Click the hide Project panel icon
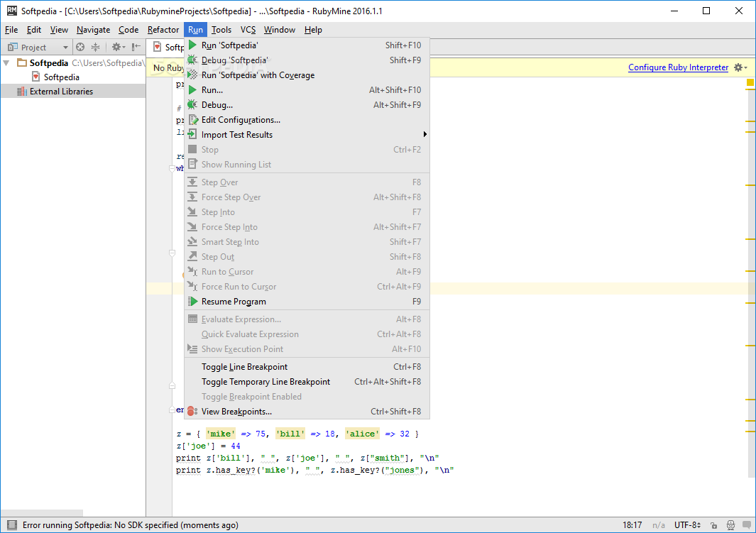This screenshot has height=533, width=756. click(x=136, y=48)
